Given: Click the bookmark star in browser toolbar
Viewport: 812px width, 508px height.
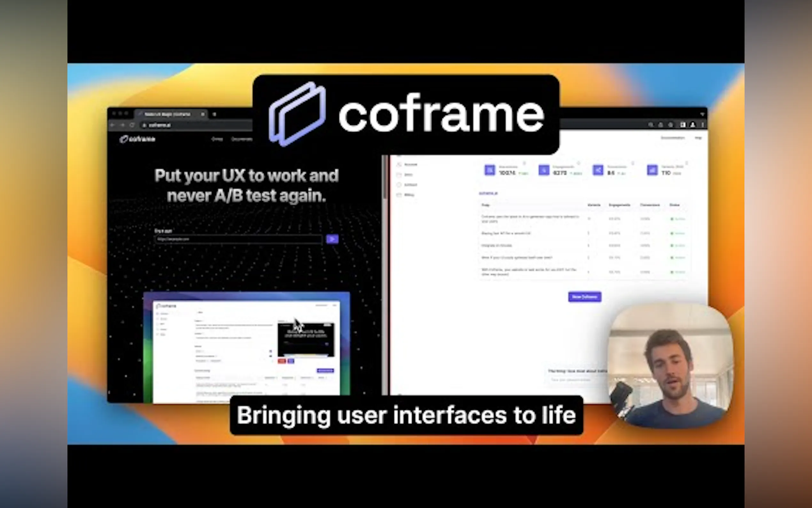Looking at the screenshot, I should click(x=670, y=125).
